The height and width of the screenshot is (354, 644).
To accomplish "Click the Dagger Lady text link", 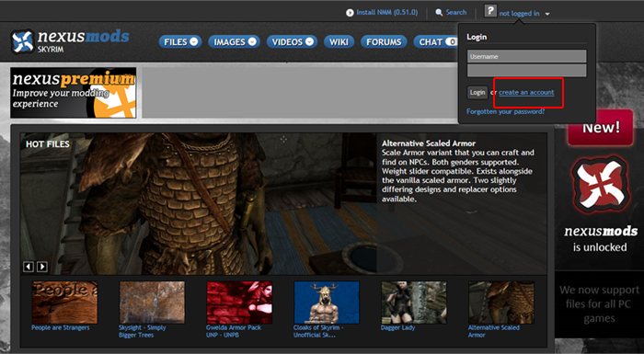I will tap(398, 327).
